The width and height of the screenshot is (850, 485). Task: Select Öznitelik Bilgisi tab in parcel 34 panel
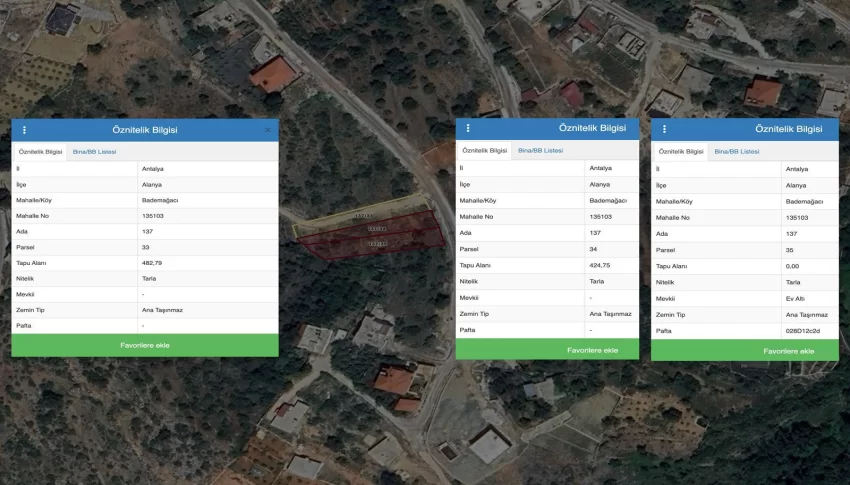tap(484, 150)
